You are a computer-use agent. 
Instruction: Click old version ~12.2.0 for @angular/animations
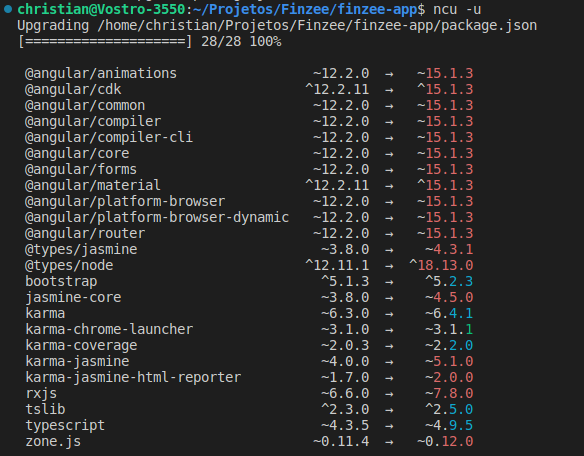click(x=341, y=73)
